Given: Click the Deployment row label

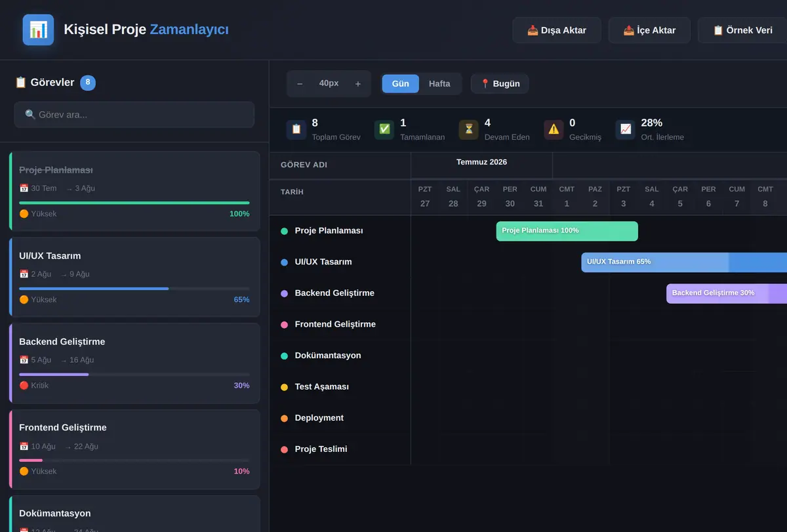Looking at the screenshot, I should (319, 418).
